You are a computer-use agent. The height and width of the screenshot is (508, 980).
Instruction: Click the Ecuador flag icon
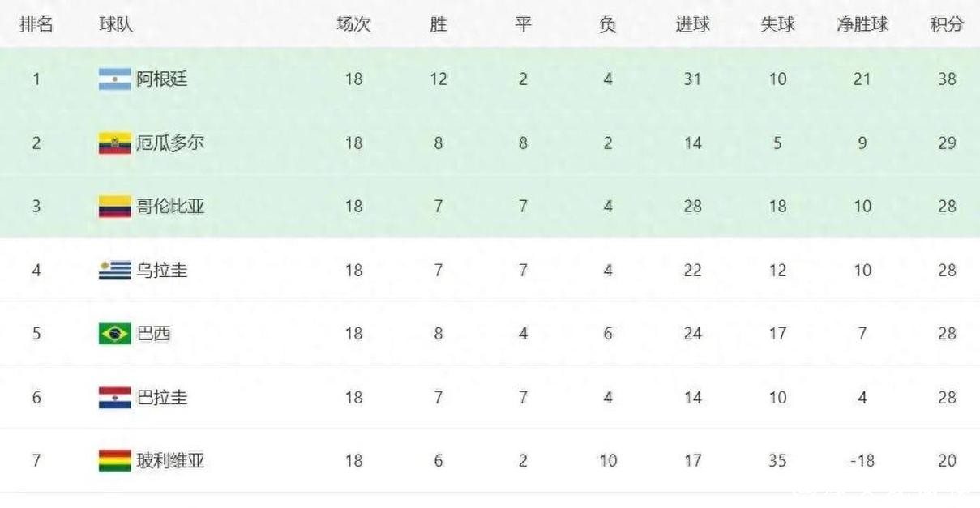pos(114,143)
